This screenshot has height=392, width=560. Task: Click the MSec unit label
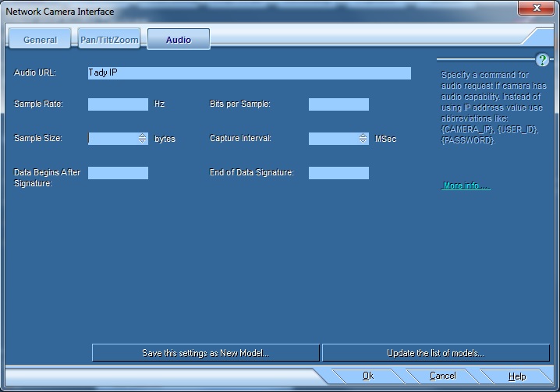click(386, 139)
